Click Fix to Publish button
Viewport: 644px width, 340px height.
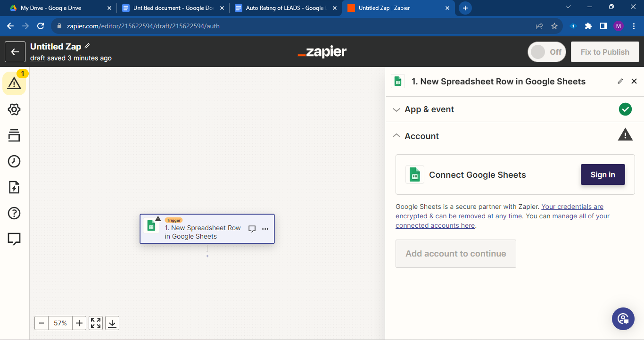tap(605, 52)
